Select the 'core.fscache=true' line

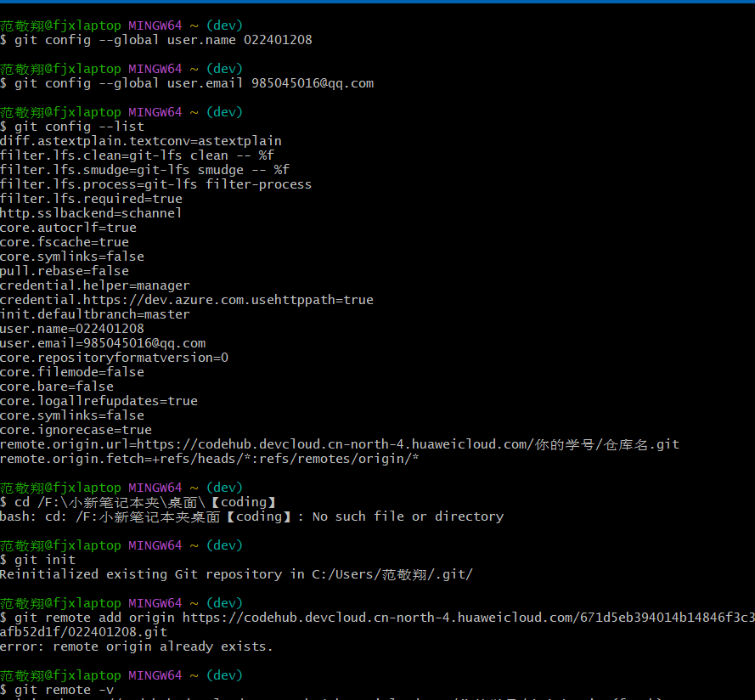(x=65, y=242)
